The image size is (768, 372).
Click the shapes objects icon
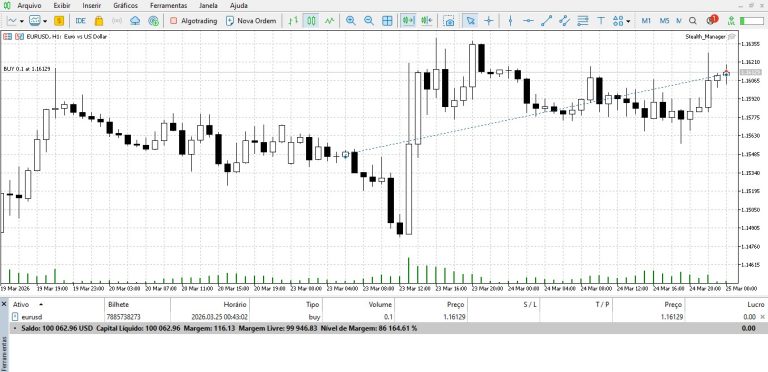[x=617, y=21]
